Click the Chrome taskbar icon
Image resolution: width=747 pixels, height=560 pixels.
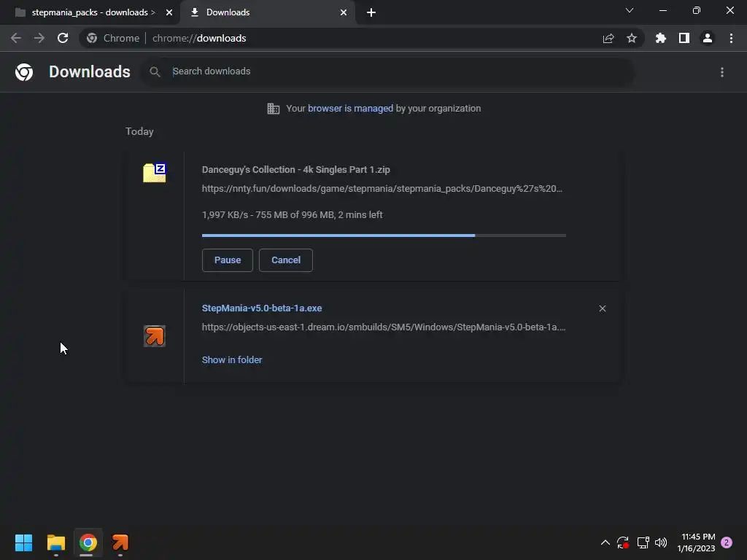(88, 542)
